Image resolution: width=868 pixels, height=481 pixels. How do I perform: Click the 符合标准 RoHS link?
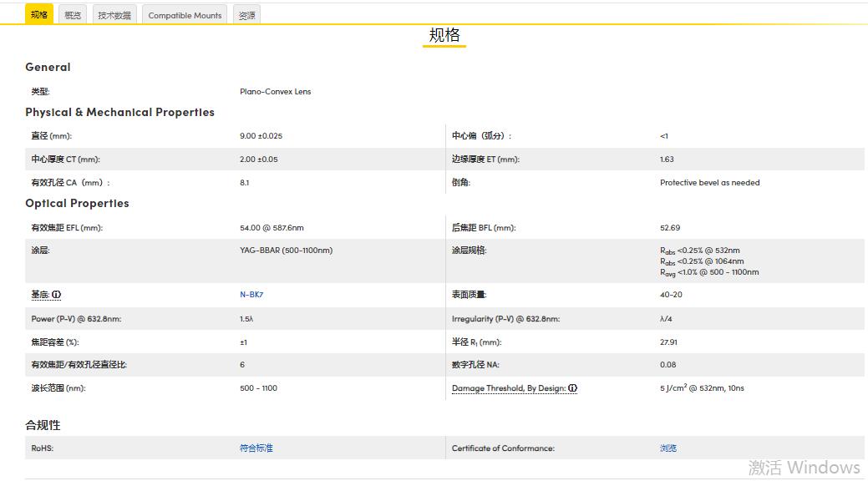point(255,448)
